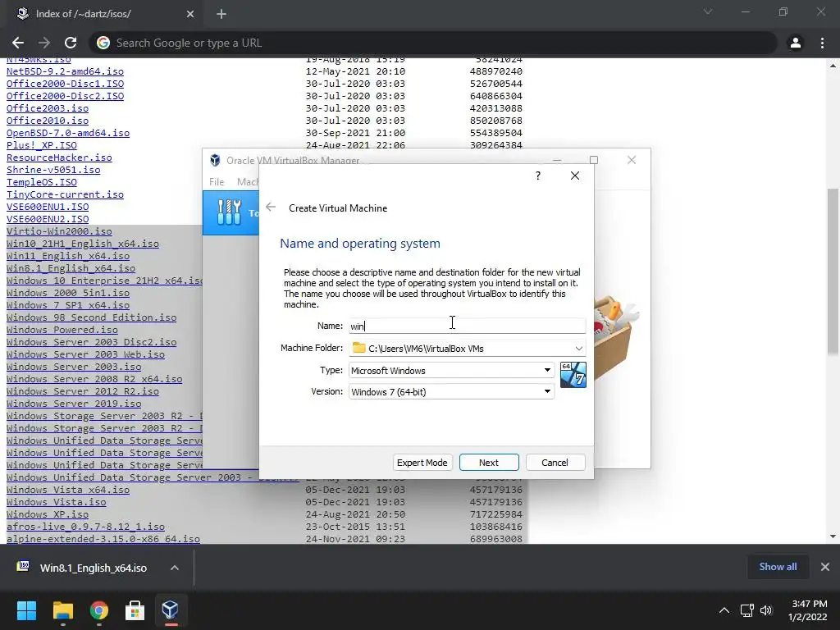The image size is (840, 630).
Task: Open Chrome profile avatar menu
Action: click(x=796, y=43)
